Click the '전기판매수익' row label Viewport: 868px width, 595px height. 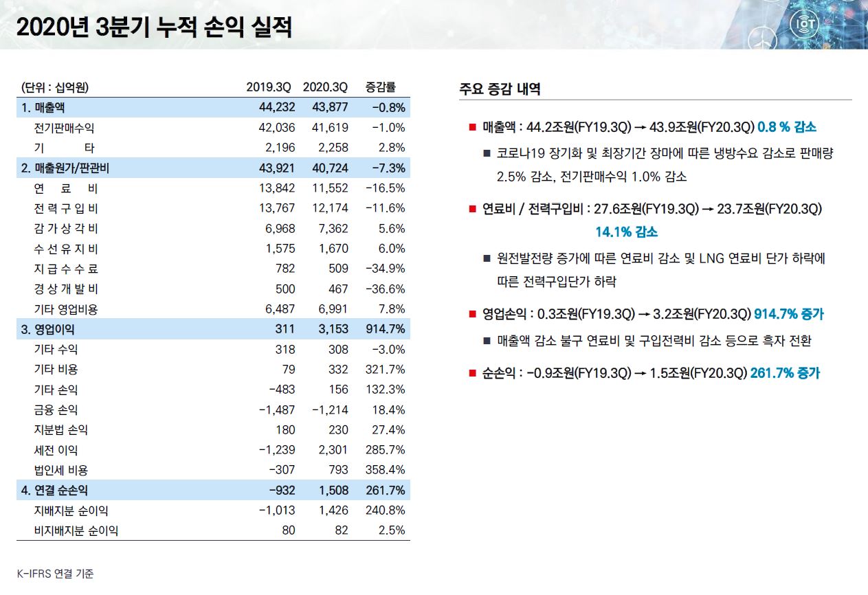pos(64,128)
